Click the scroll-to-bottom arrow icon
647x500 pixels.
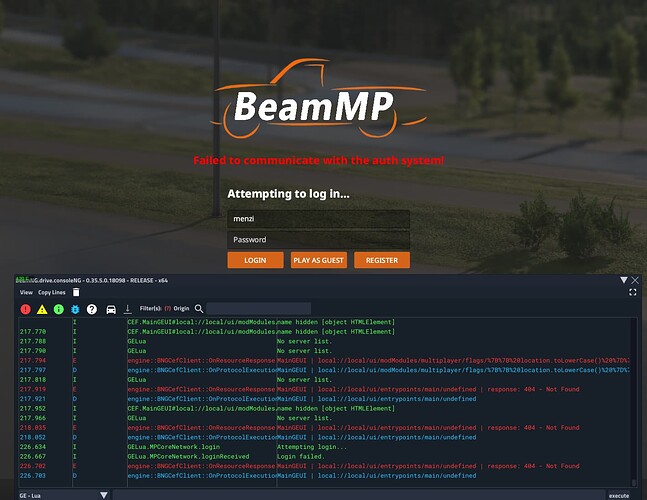coord(128,309)
